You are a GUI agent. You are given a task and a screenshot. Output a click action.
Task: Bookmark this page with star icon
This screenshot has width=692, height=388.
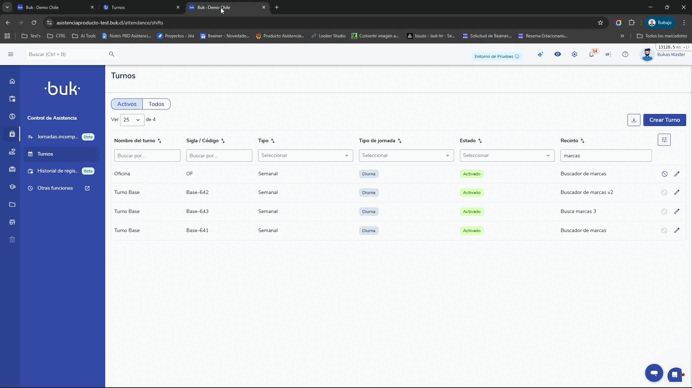pos(600,23)
